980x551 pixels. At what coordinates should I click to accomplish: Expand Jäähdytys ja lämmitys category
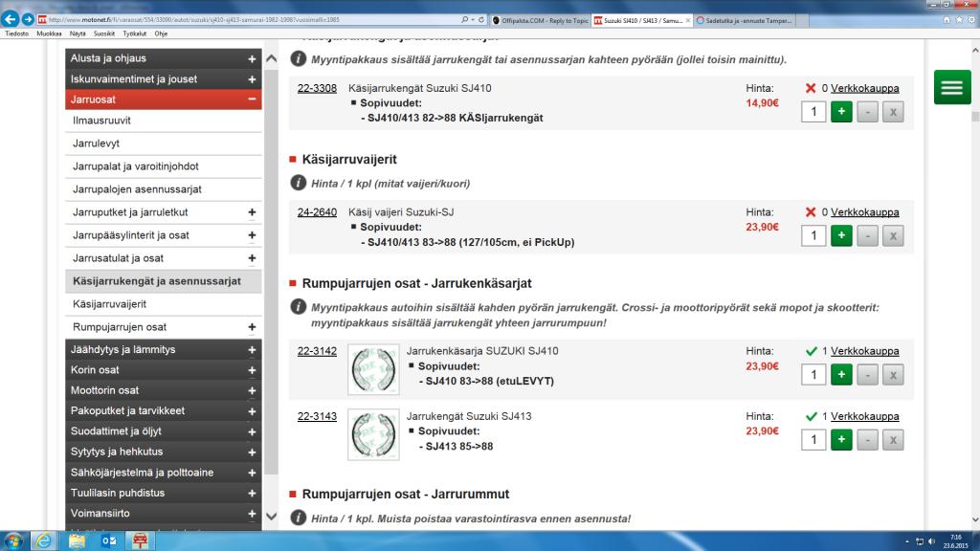(252, 350)
